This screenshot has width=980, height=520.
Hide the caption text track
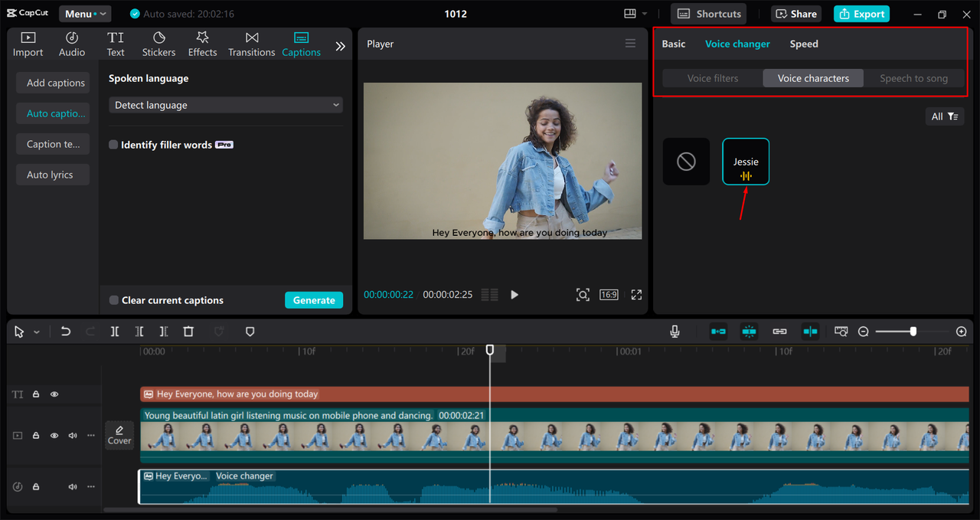[54, 394]
